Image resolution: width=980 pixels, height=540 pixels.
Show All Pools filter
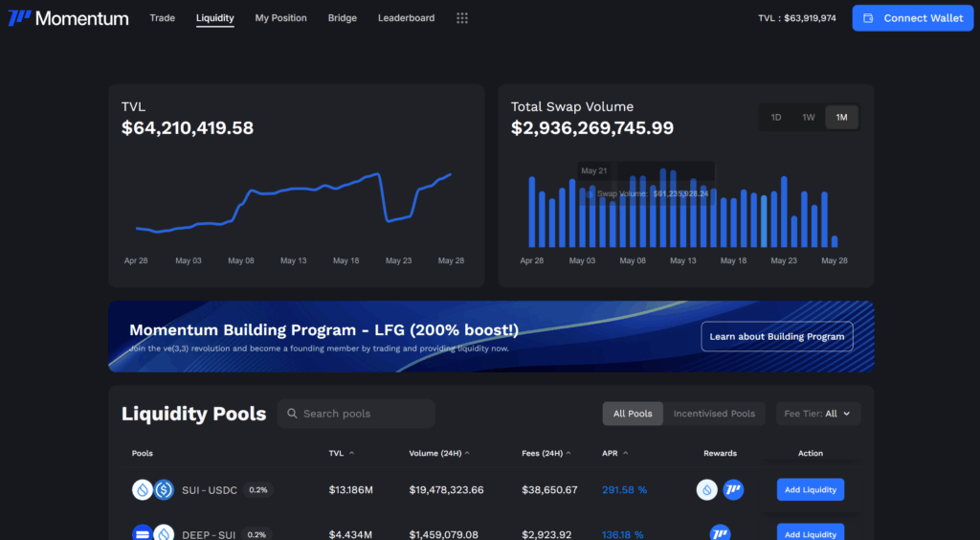pyautogui.click(x=633, y=414)
